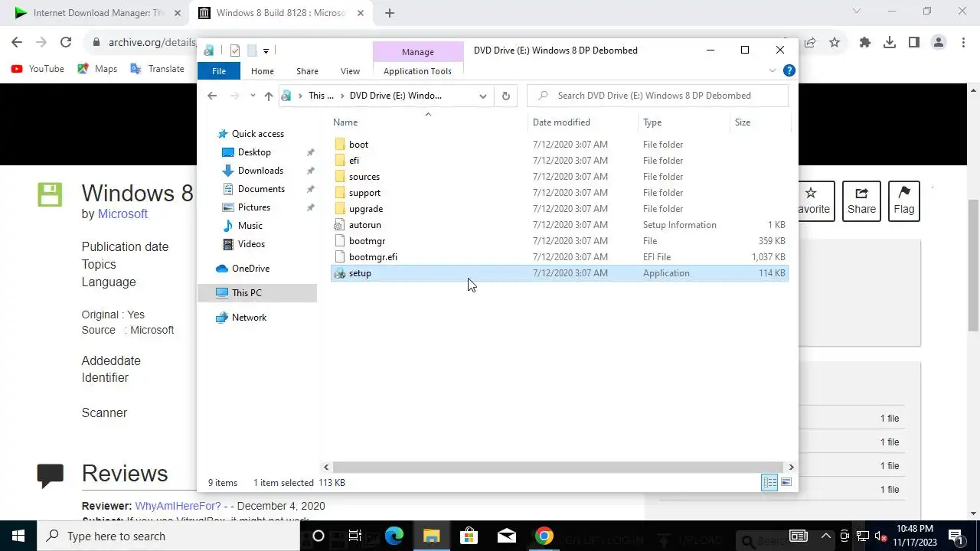Click the Quick access star icon
The width and height of the screenshot is (980, 551).
[223, 134]
